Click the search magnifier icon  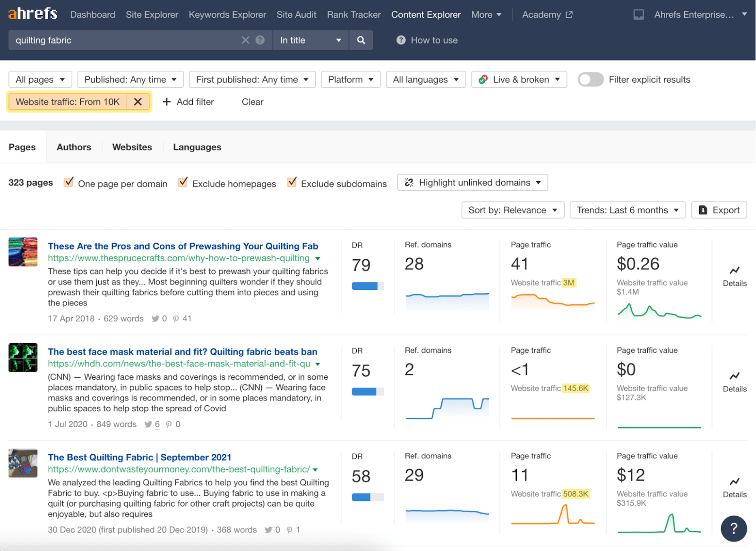(x=361, y=40)
